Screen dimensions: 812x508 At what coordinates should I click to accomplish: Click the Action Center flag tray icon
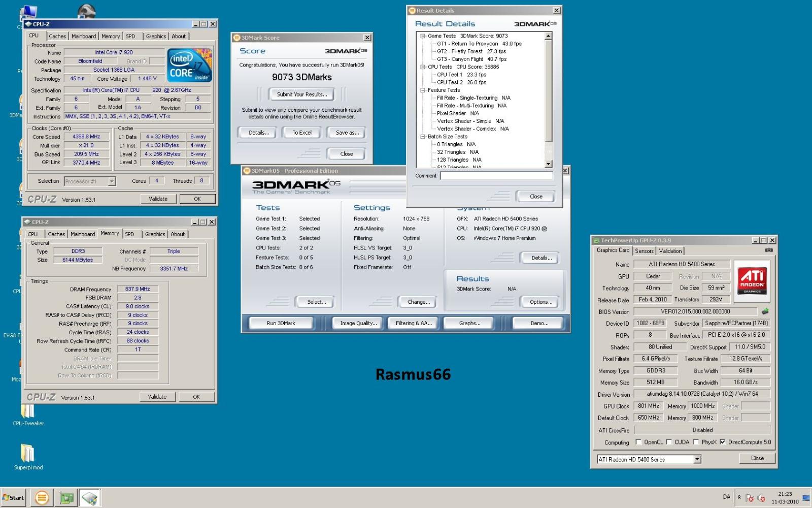point(750,498)
